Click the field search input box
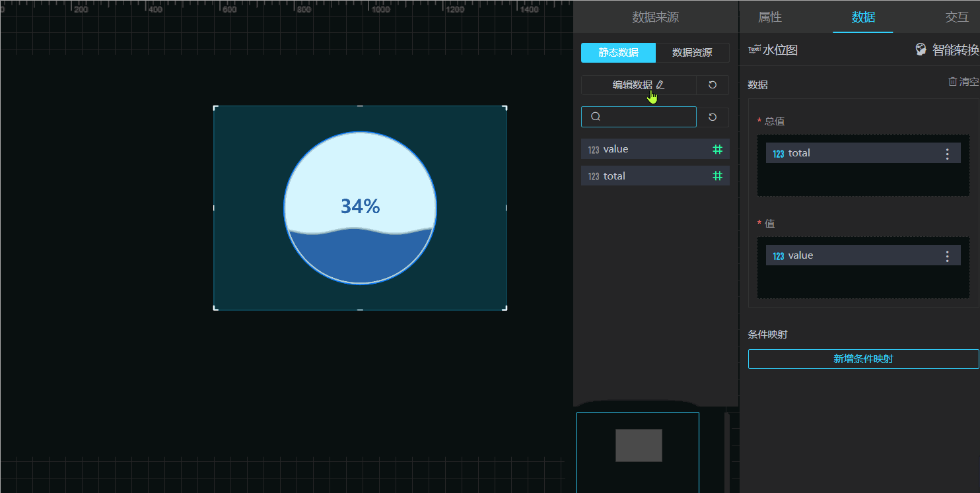Image resolution: width=980 pixels, height=493 pixels. (639, 117)
